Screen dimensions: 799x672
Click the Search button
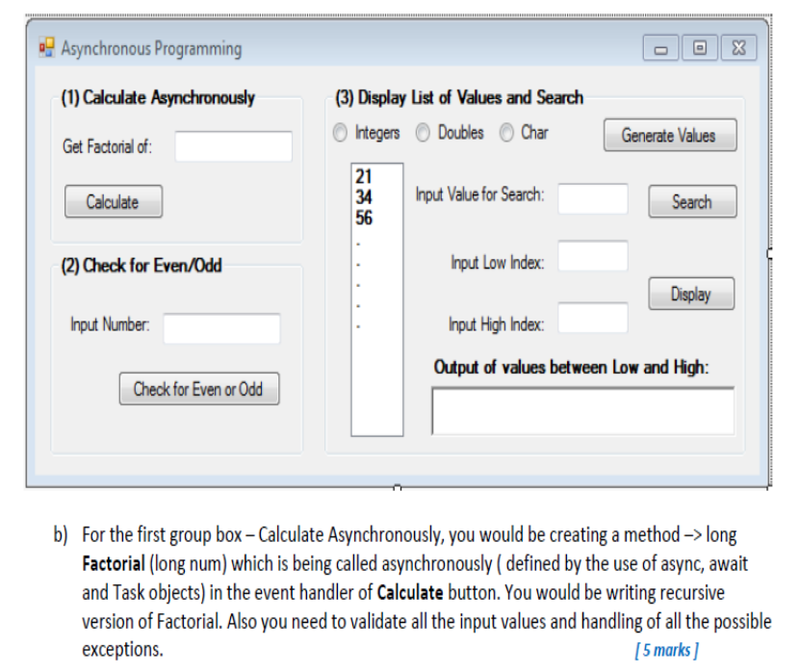pyautogui.click(x=692, y=202)
